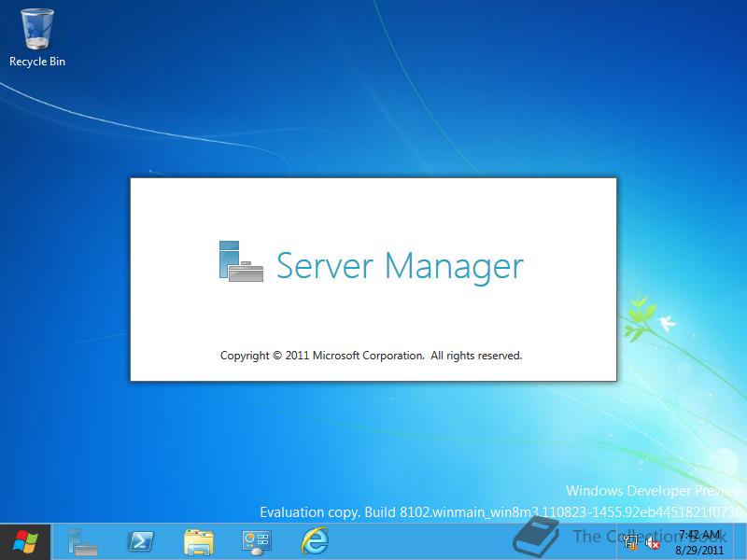Viewport: 747px width, 560px height.
Task: Click the date 8/29/2011 in the tray
Action: click(x=699, y=551)
